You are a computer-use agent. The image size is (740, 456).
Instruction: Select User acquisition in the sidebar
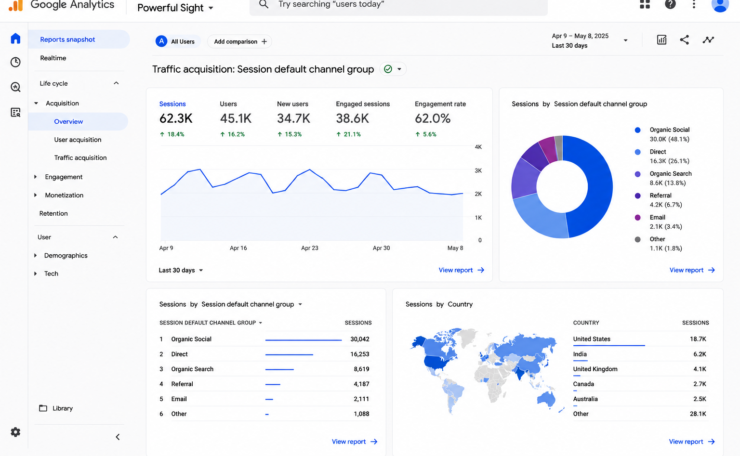[77, 139]
